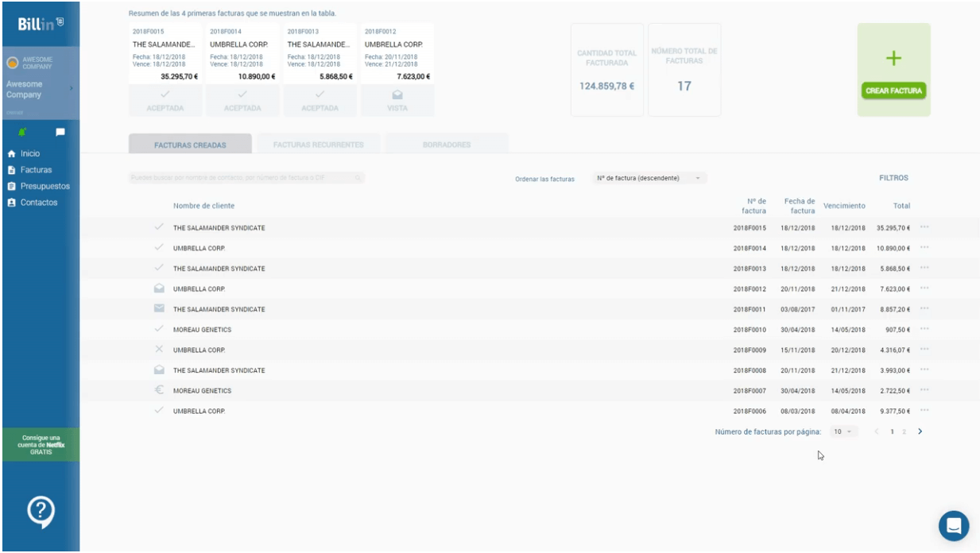Click the rejected X icon for invoice 2018F0009
Viewport: 980px width, 553px height.
[159, 350]
